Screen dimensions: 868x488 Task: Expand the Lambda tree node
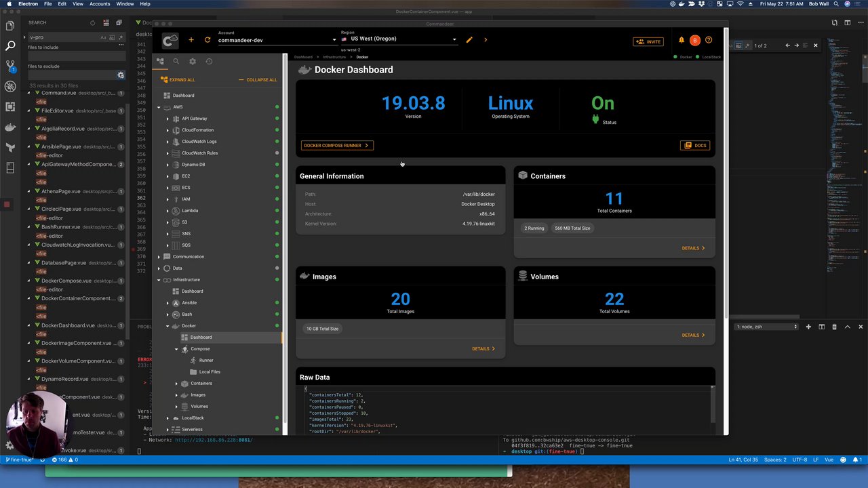click(x=167, y=211)
